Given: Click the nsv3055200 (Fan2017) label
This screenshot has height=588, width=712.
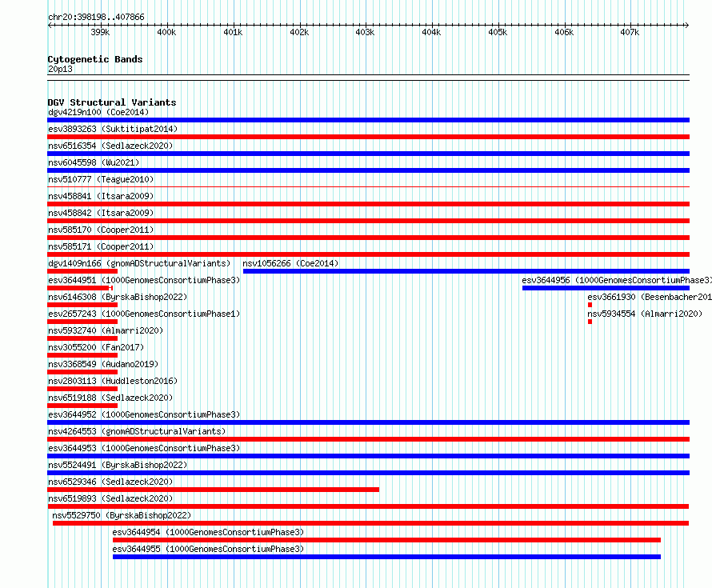Looking at the screenshot, I should [96, 347].
